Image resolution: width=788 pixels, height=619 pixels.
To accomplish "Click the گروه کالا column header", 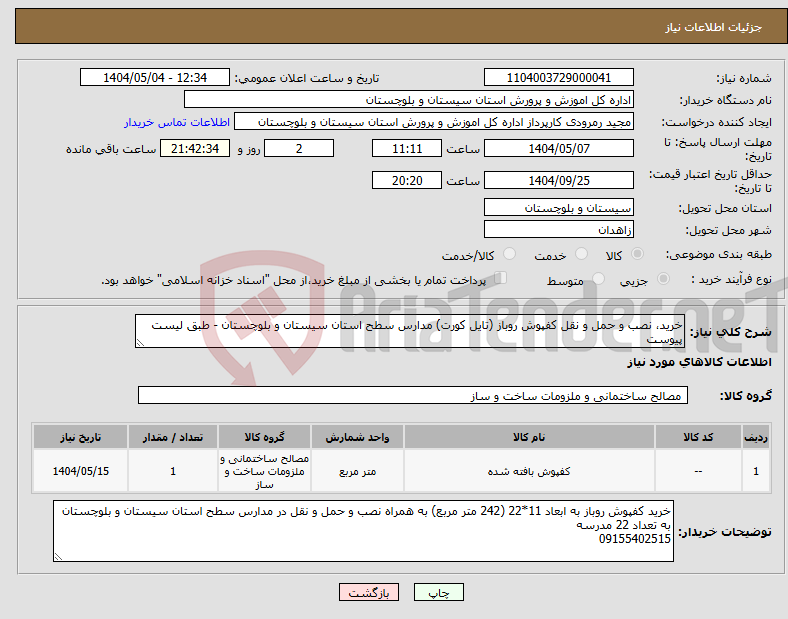I will [x=264, y=437].
